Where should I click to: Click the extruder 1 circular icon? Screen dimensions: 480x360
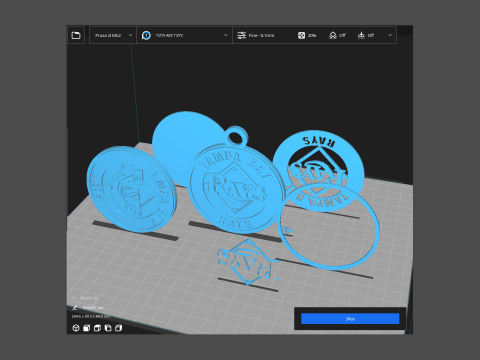146,35
